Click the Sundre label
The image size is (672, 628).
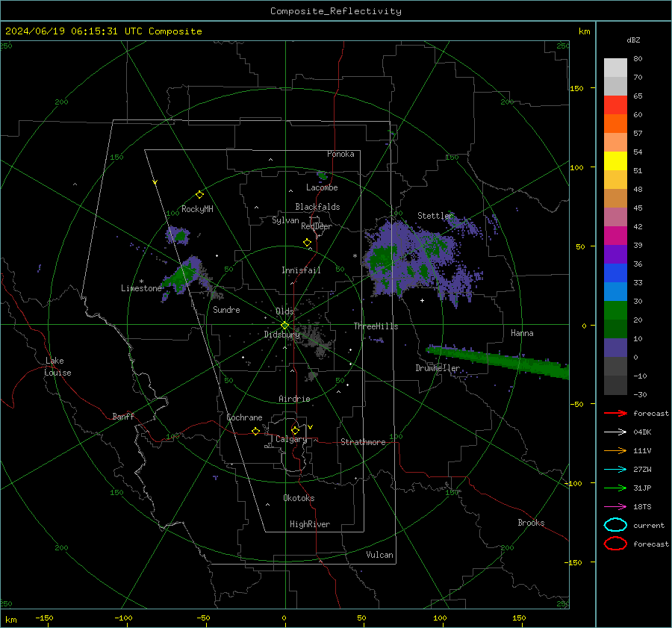(x=226, y=309)
